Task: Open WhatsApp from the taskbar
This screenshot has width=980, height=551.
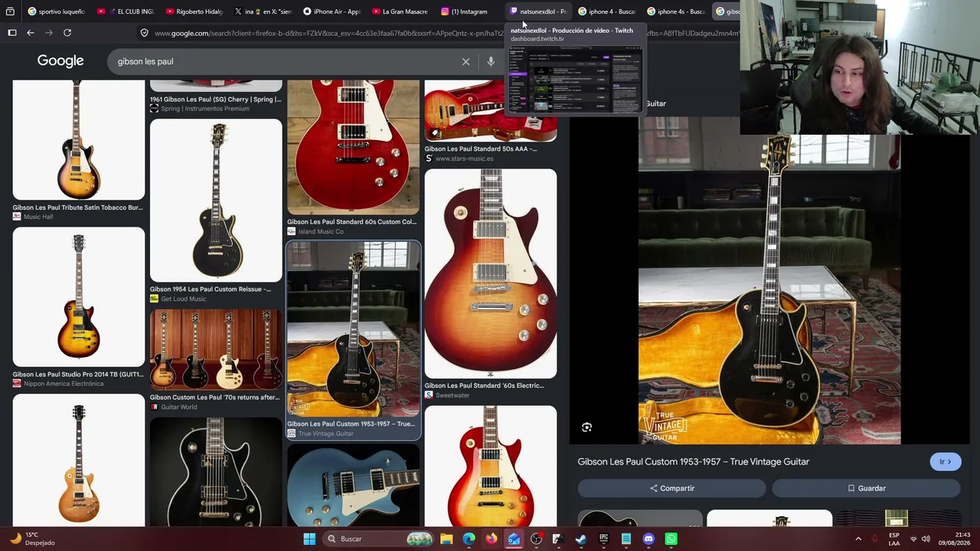Action: [x=671, y=539]
